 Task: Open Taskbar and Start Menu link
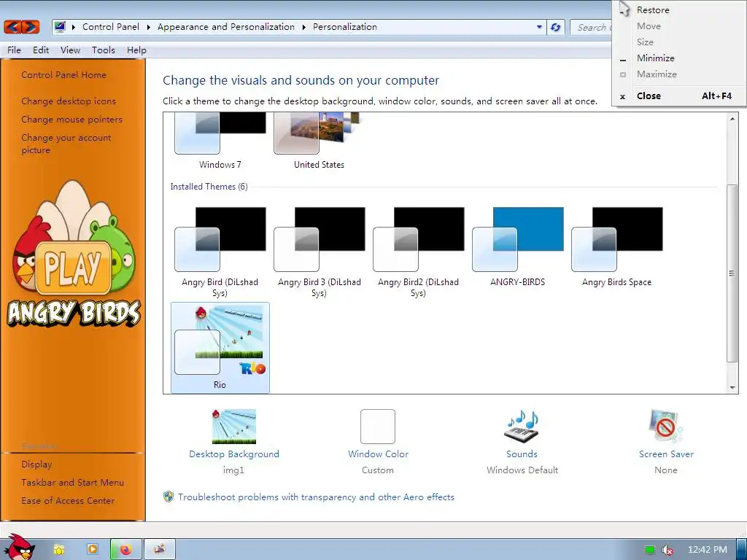[72, 483]
